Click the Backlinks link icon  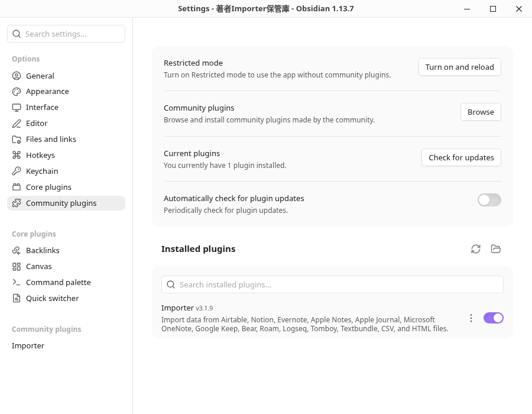click(17, 250)
